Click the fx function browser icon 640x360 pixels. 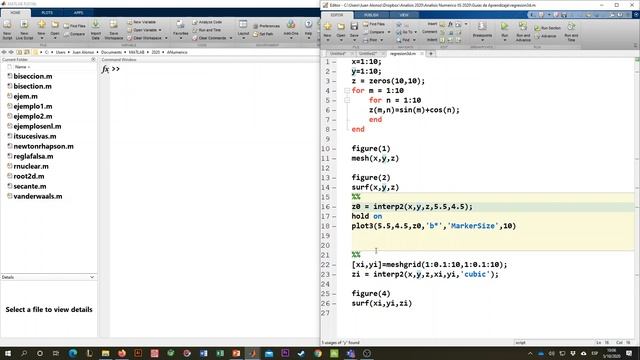105,69
